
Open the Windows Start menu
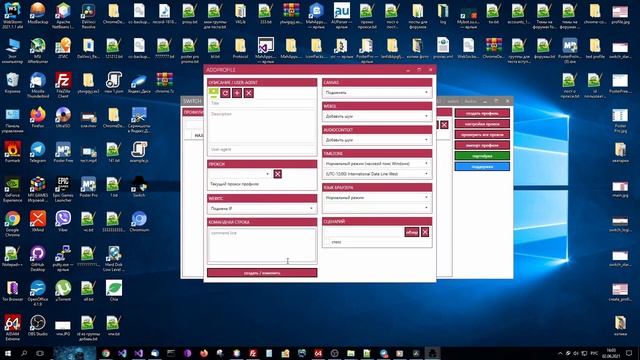click(8, 353)
